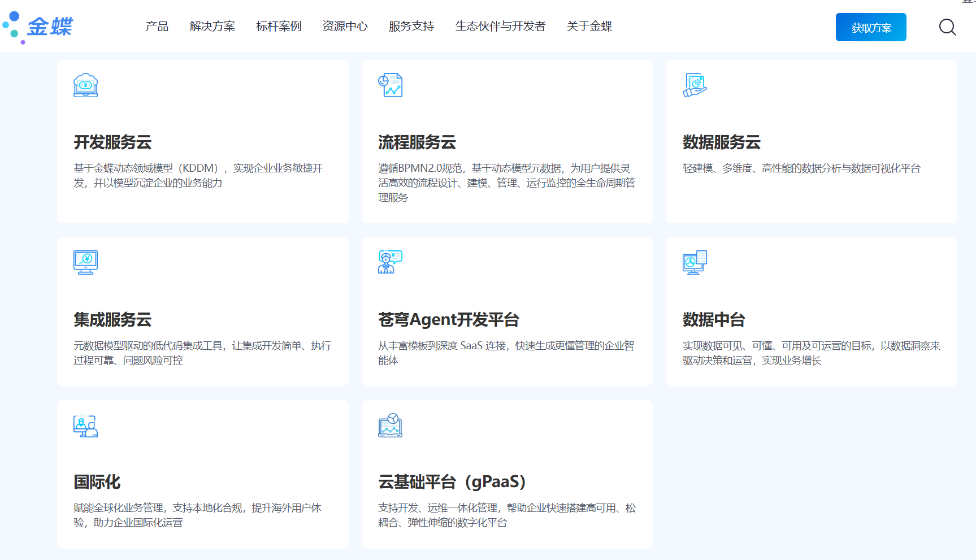Click the 国际化 icon

click(x=86, y=425)
